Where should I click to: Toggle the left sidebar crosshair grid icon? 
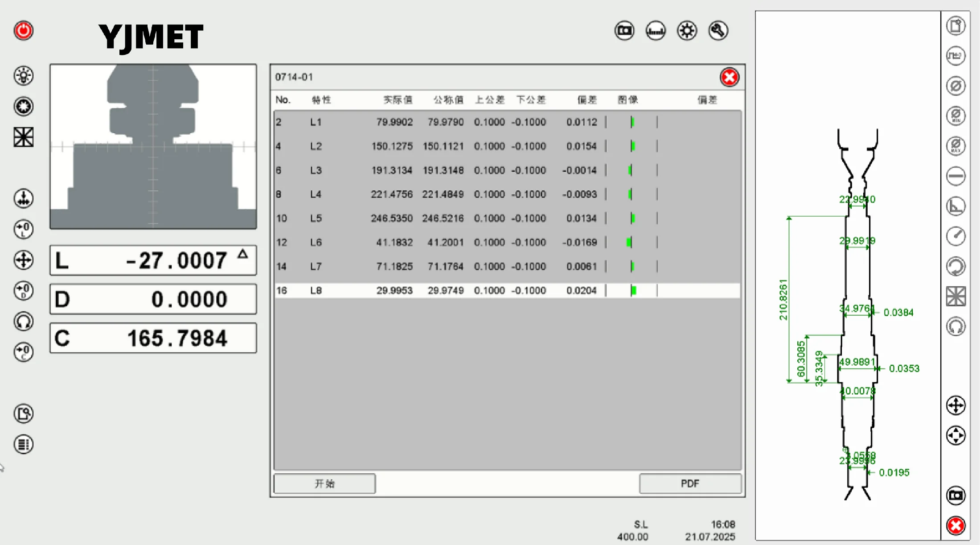[x=24, y=137]
